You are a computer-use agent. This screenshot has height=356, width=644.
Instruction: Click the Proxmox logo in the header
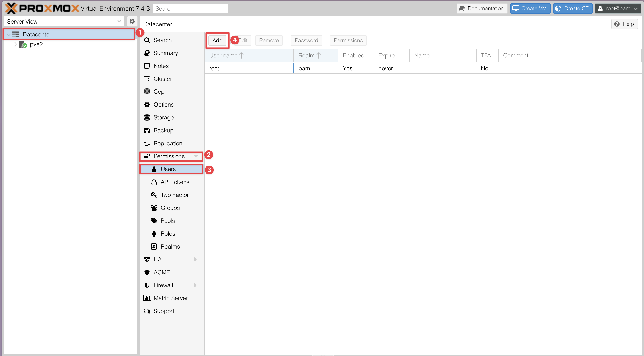coord(40,8)
